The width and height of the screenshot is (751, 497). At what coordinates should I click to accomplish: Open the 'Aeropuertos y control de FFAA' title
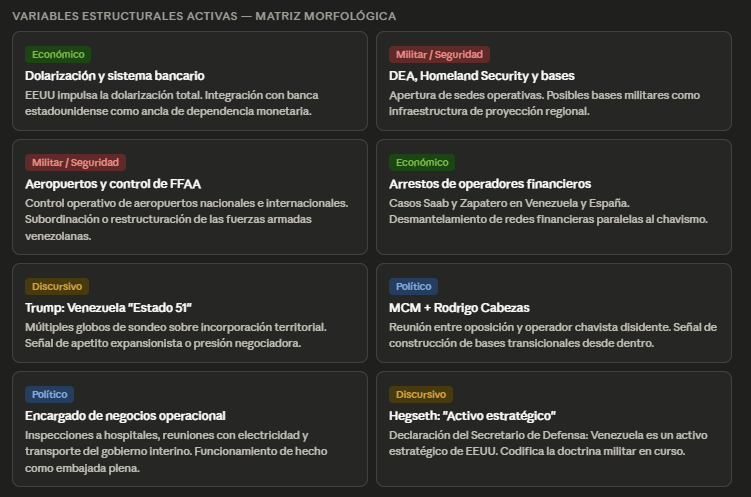click(x=113, y=184)
